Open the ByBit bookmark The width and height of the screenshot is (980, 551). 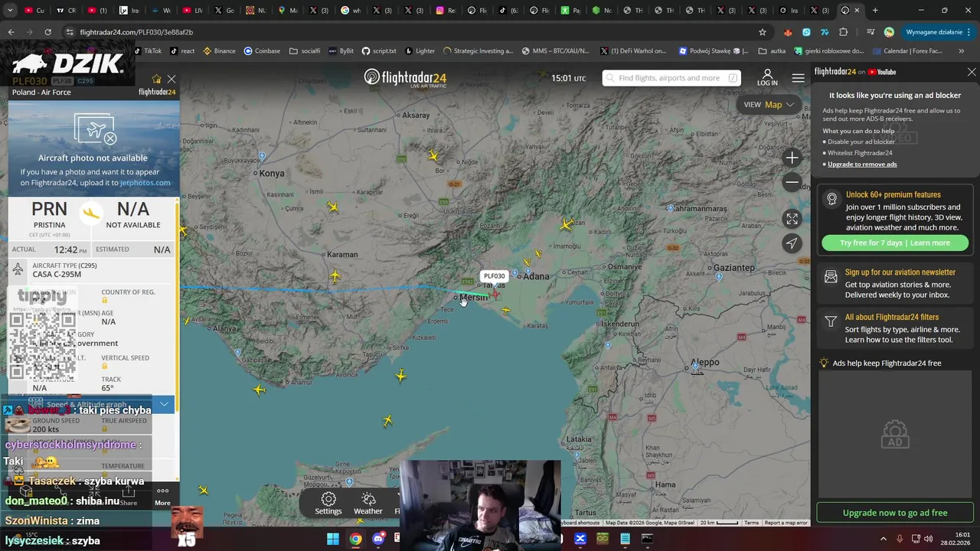[x=341, y=51]
